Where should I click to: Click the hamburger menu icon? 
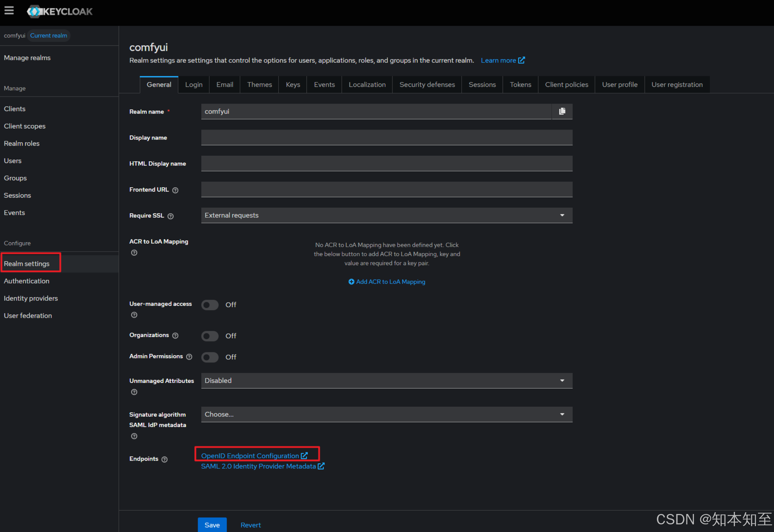coord(9,11)
